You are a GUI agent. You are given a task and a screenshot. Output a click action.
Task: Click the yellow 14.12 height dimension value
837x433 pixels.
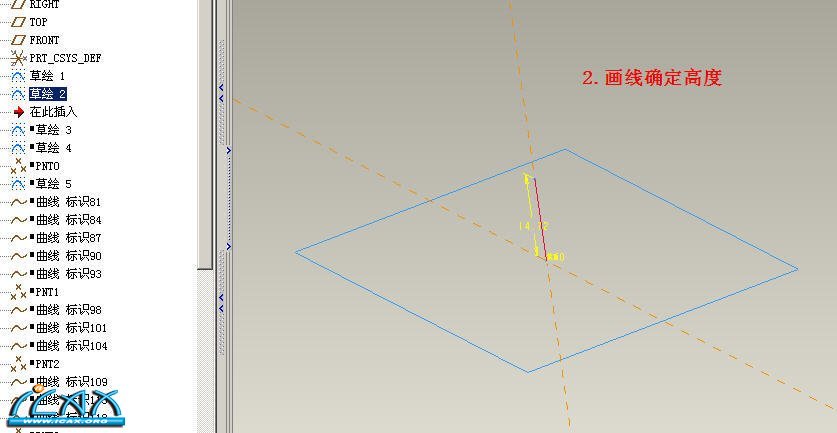click(533, 226)
